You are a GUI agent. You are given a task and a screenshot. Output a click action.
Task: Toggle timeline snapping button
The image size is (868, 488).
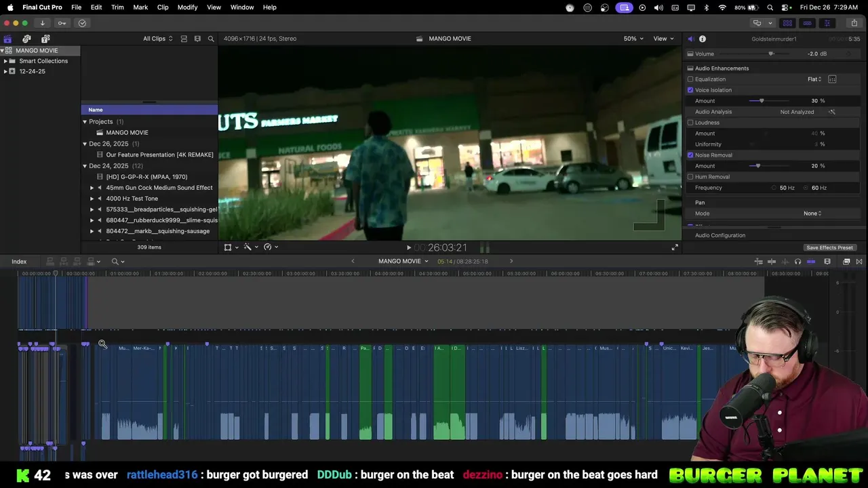(x=811, y=262)
